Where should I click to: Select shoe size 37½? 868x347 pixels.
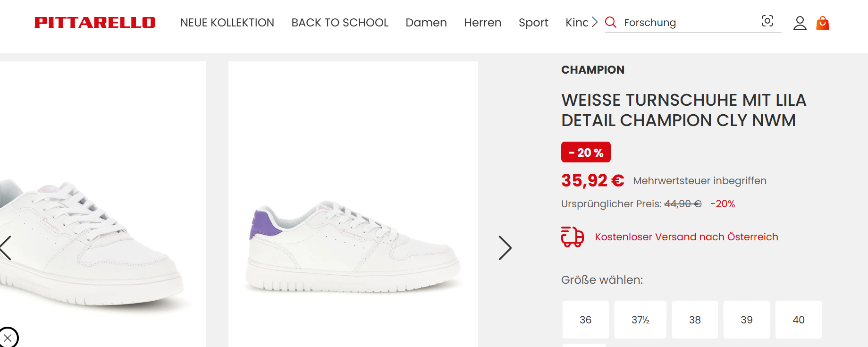coord(640,320)
